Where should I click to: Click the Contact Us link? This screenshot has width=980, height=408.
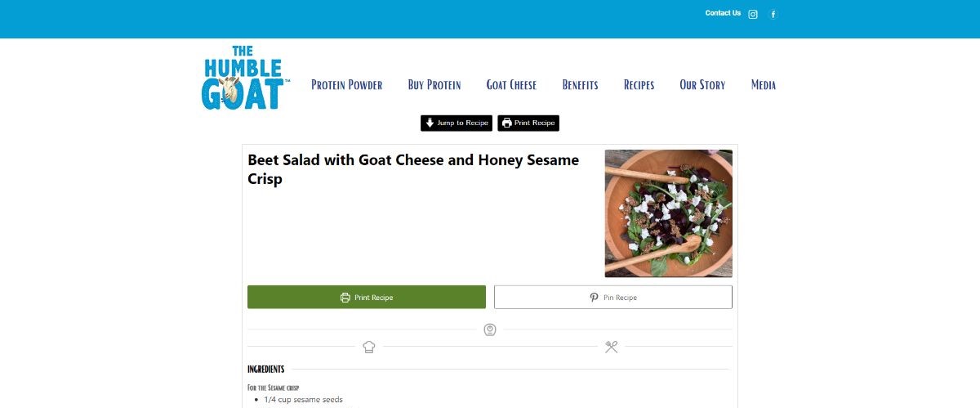click(x=723, y=13)
